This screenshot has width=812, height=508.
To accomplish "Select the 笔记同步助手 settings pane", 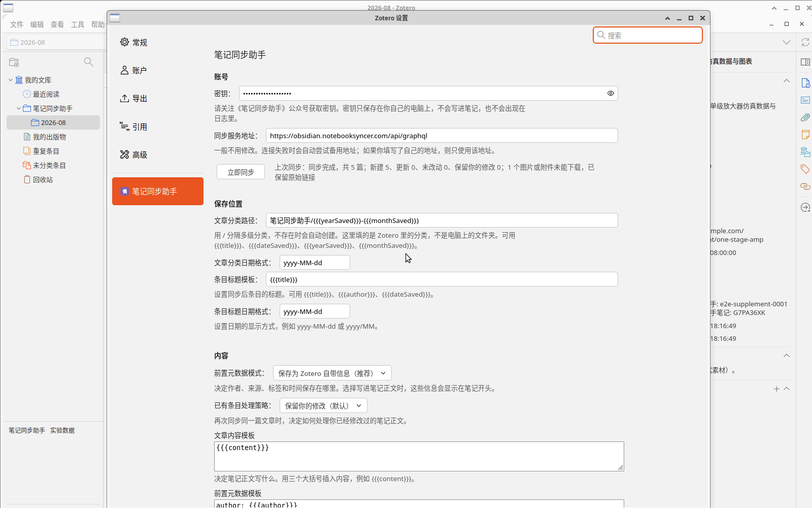I will click(x=157, y=191).
